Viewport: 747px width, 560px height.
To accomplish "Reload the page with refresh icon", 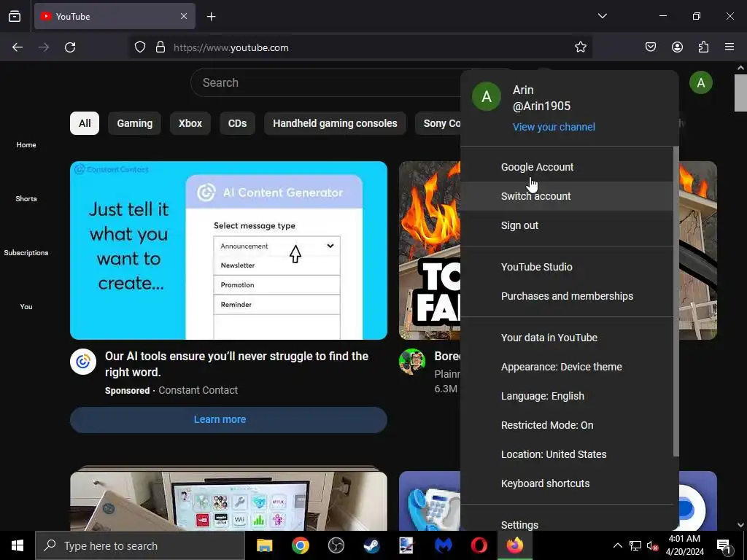I will 70,47.
